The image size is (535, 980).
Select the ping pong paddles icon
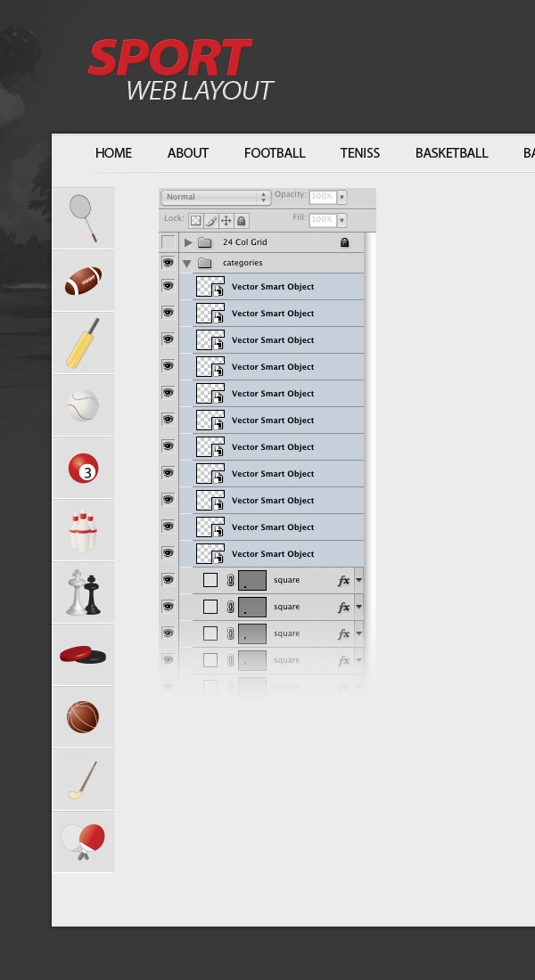click(x=83, y=842)
